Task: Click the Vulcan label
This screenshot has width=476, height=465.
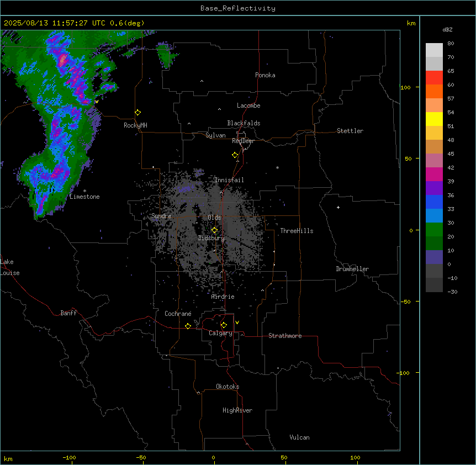Action: coord(299,437)
